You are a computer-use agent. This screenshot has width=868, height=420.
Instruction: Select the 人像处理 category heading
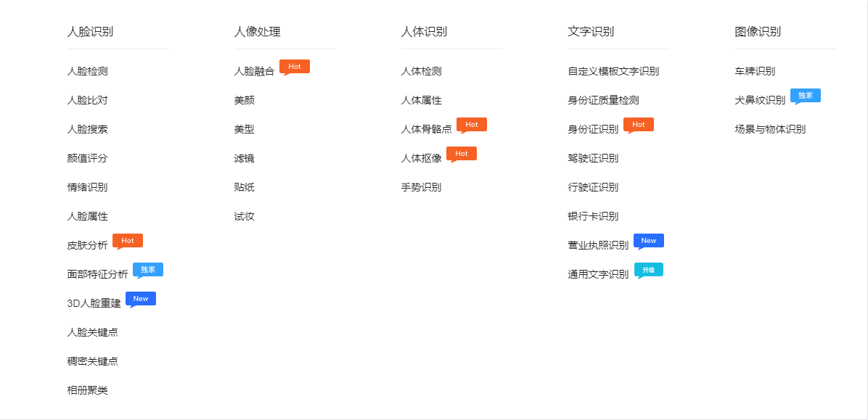click(257, 32)
